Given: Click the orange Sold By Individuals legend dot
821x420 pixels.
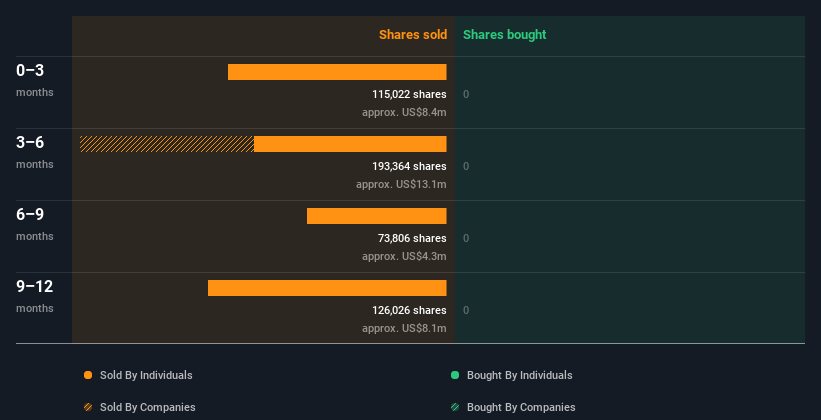Looking at the screenshot, I should click(88, 375).
